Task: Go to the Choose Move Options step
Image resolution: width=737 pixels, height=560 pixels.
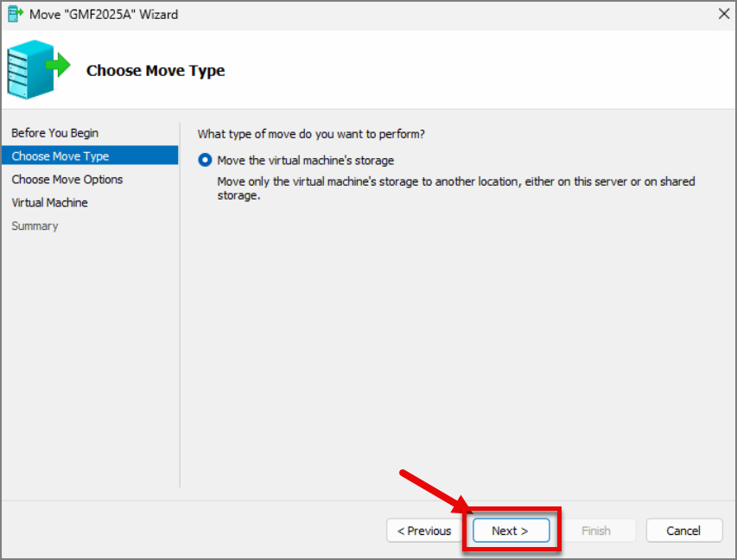Action: click(67, 179)
